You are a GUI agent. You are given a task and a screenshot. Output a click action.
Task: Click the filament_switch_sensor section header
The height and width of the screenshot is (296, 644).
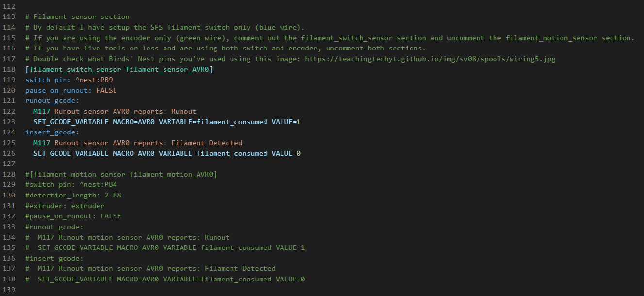point(119,69)
